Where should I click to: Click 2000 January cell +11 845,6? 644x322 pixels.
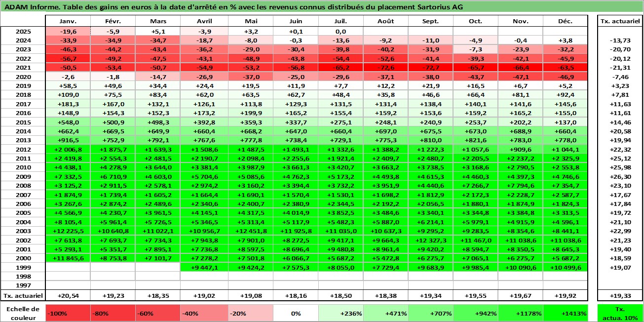pyautogui.click(x=68, y=258)
